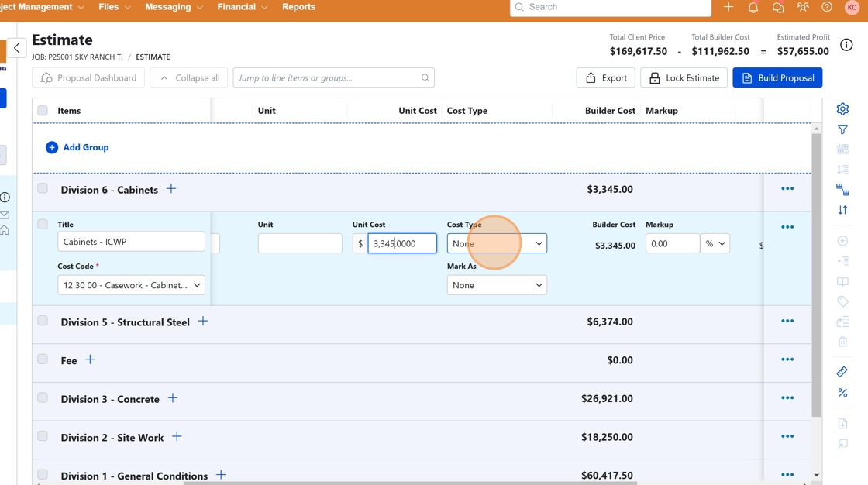This screenshot has height=485, width=868.
Task: Open more options for Fee group
Action: coord(787,359)
